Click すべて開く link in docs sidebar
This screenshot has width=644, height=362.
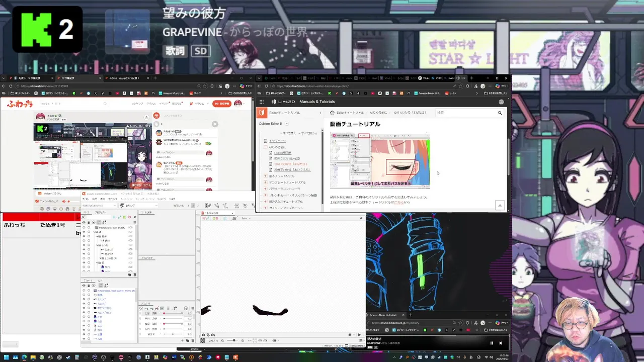click(x=289, y=133)
